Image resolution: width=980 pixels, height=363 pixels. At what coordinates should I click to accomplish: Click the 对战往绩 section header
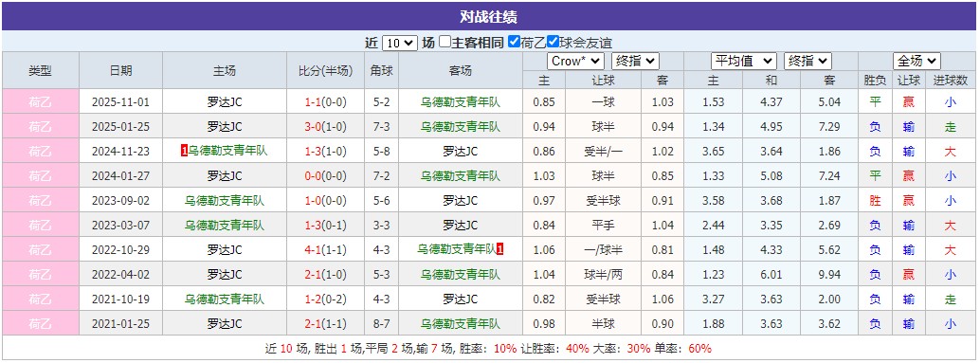(489, 17)
